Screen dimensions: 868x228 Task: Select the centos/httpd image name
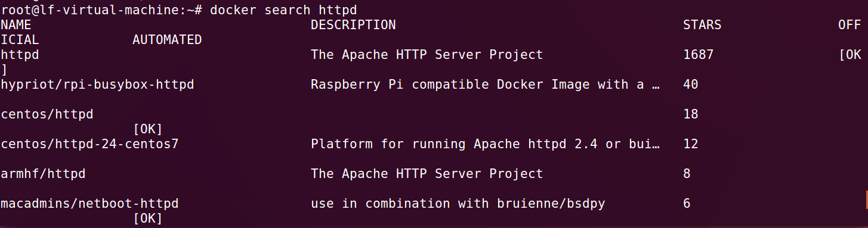(x=47, y=114)
